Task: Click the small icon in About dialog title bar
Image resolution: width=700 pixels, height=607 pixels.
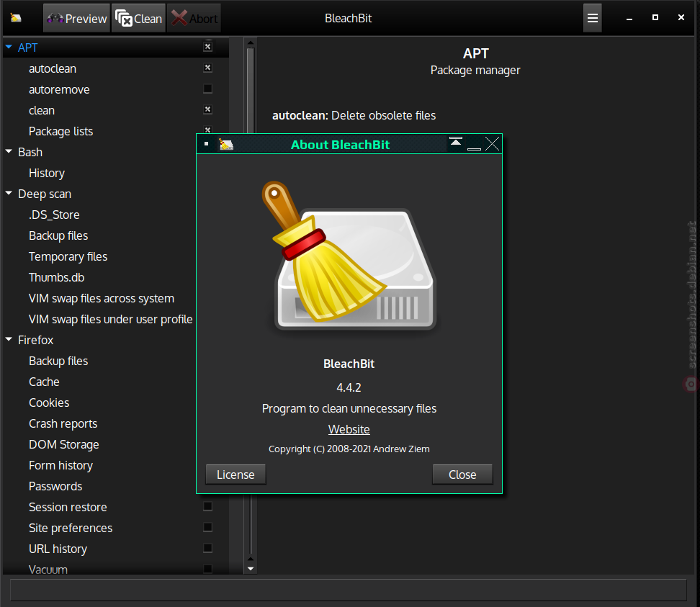Action: 226,144
